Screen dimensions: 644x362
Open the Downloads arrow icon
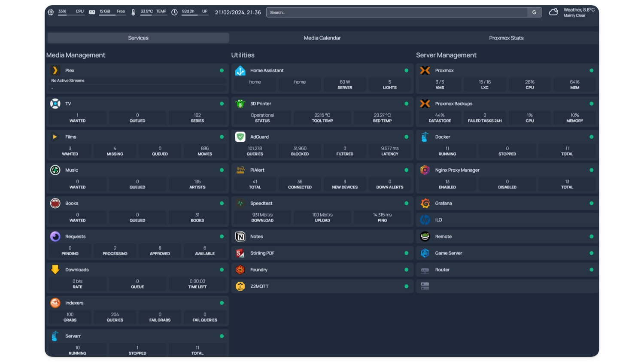[x=55, y=270]
